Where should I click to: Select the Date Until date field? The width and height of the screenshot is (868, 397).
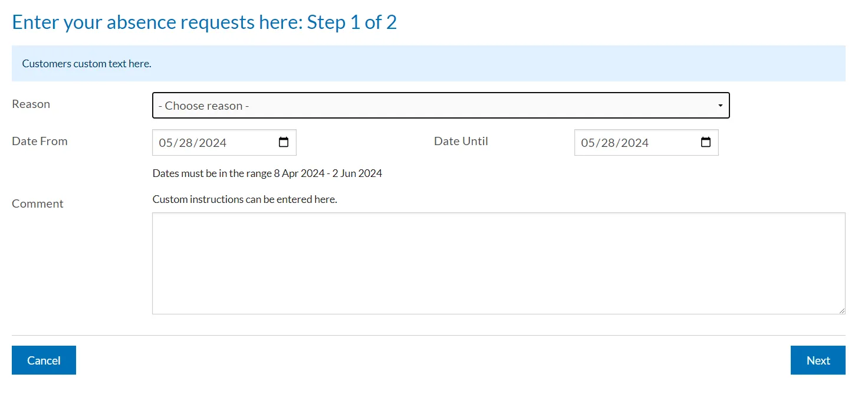(646, 142)
